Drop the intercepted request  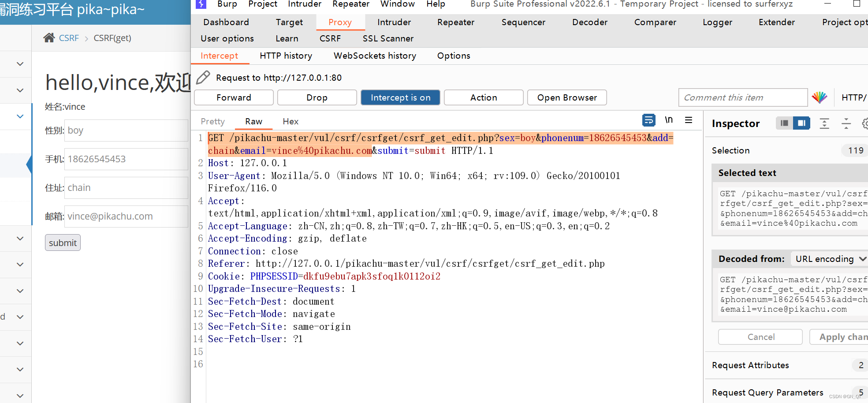click(x=317, y=97)
